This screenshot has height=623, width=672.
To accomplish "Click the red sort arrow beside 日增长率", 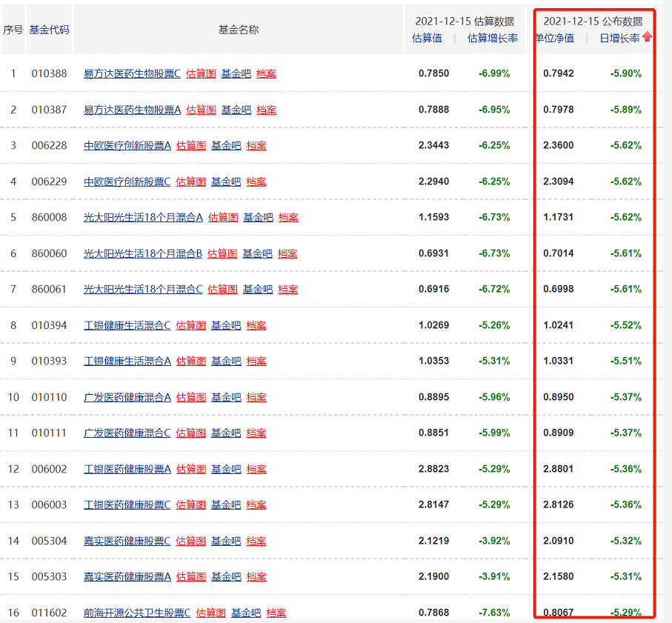I will 647,37.
